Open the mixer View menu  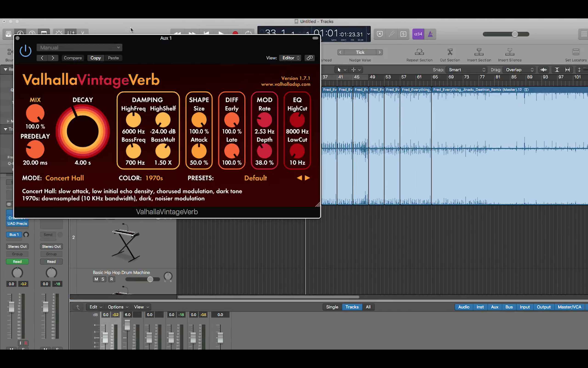pos(141,307)
